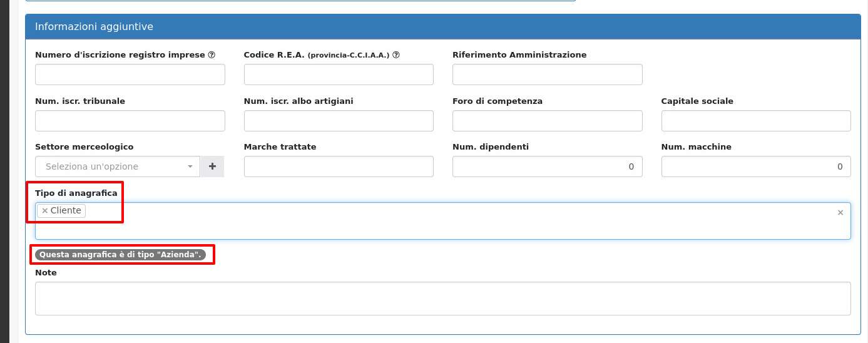Screen dimensions: 868x343
Task: Click help icon next to Numero d'iscrizione registro imprese
Action: (212, 55)
